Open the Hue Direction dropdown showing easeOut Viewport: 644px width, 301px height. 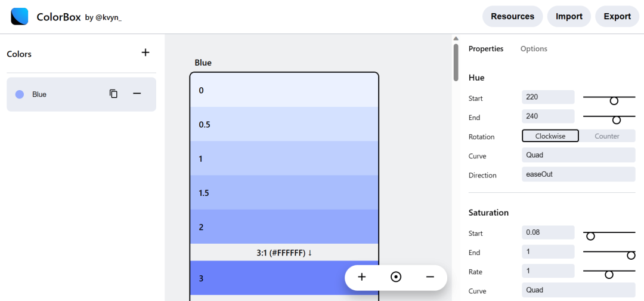(578, 174)
